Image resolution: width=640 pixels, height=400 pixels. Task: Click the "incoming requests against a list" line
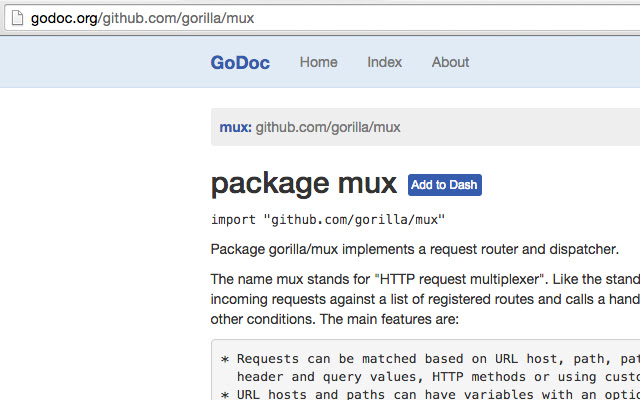coord(425,299)
